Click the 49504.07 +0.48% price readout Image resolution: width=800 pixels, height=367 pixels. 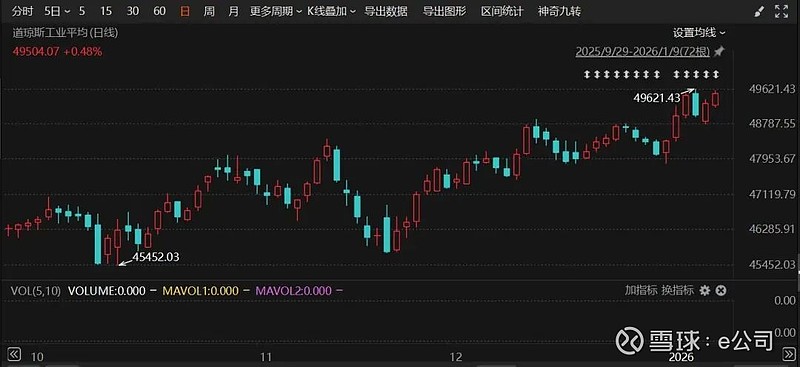tap(57, 52)
